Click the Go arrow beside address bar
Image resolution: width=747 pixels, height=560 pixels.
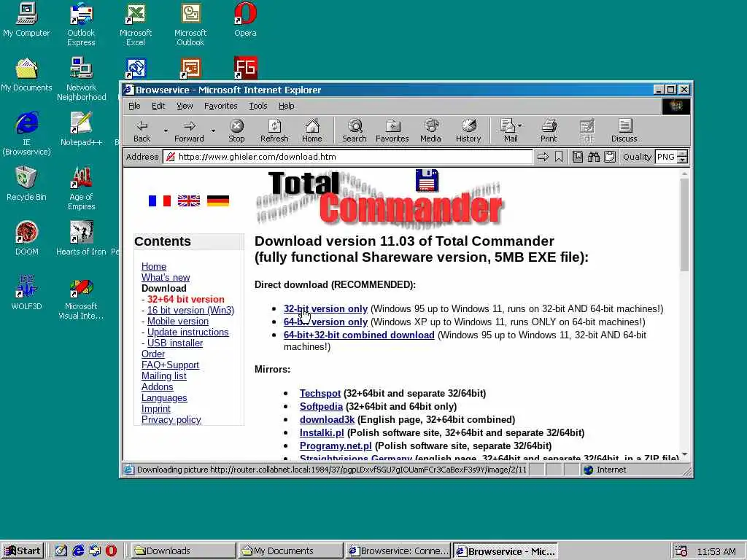pyautogui.click(x=543, y=157)
